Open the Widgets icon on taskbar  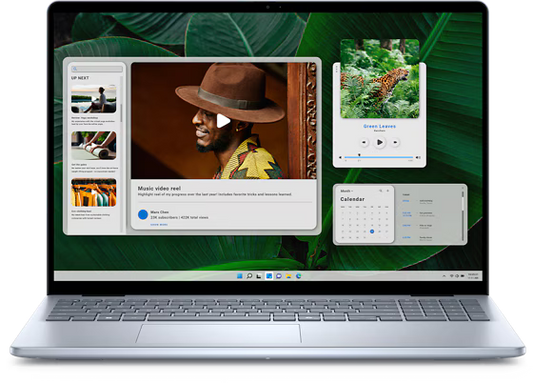(x=269, y=276)
